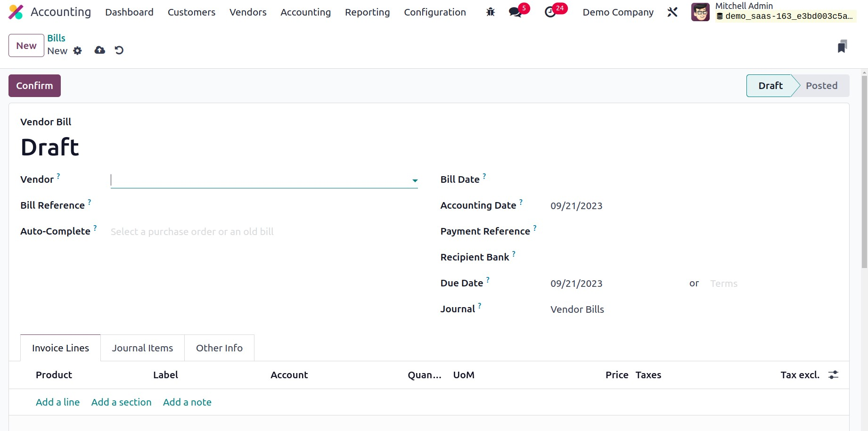Image resolution: width=868 pixels, height=431 pixels.
Task: Click the Add a line link
Action: (57, 402)
